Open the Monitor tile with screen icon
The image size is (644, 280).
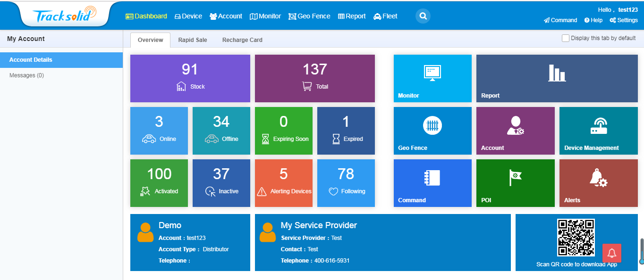point(432,78)
